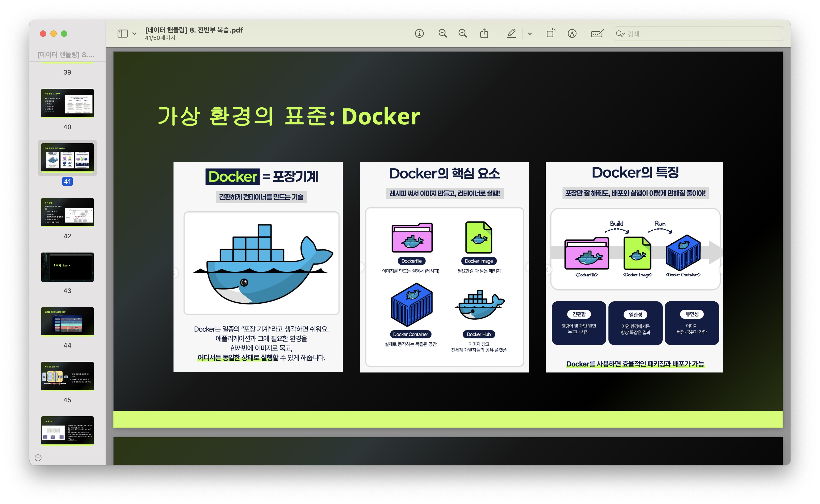Open highlight color dropdown arrow
The width and height of the screenshot is (820, 504).
(530, 34)
